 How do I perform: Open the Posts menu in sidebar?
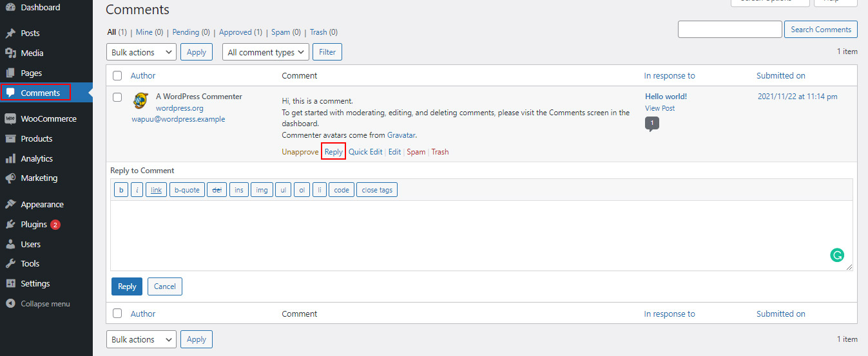[30, 33]
